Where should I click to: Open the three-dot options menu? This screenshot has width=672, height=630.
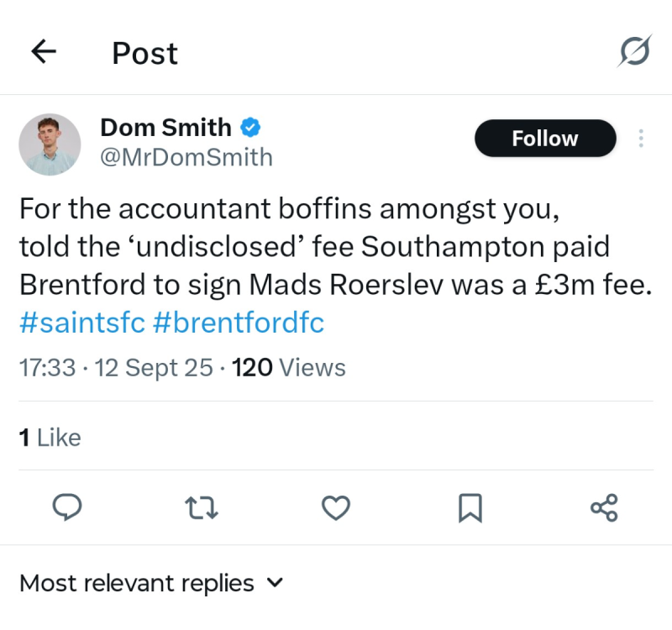point(641,139)
